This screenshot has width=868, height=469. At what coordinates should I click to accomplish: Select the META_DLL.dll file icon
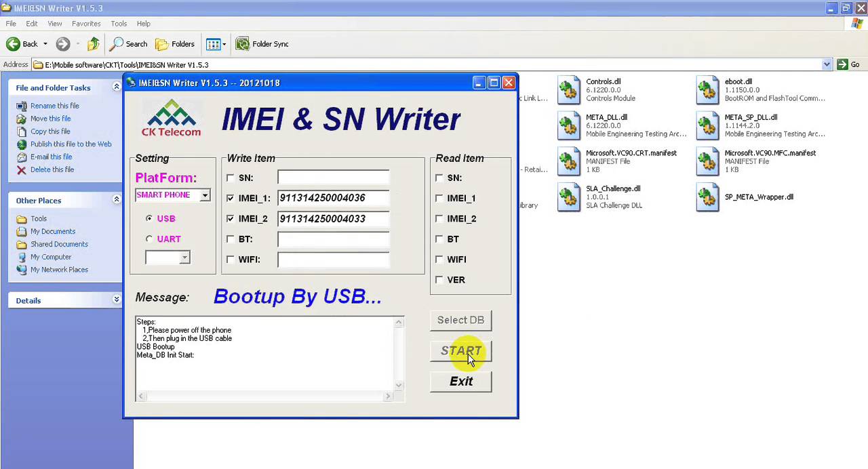[x=570, y=126]
